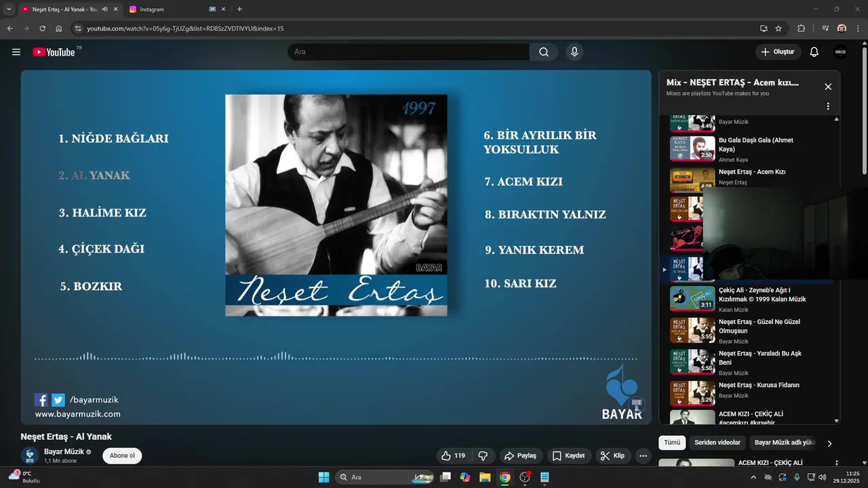
Task: Click the Windows taskbar search box
Action: pyautogui.click(x=385, y=477)
